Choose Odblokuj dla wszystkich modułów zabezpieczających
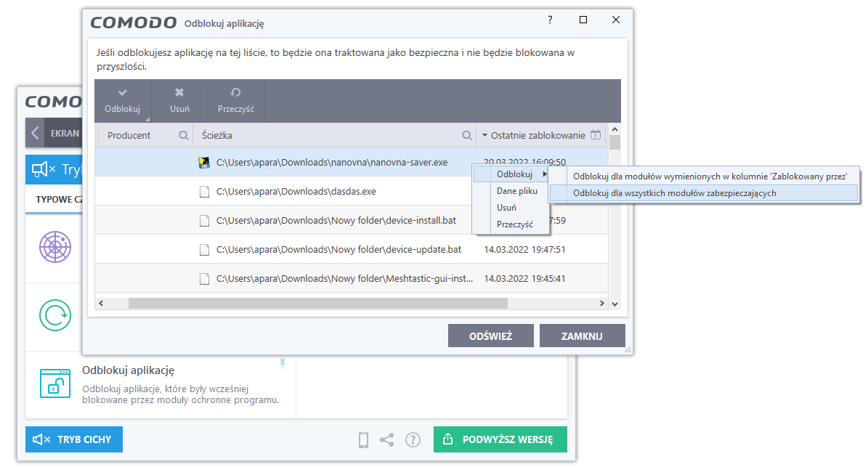Image resolution: width=868 pixels, height=467 pixels. click(x=704, y=193)
